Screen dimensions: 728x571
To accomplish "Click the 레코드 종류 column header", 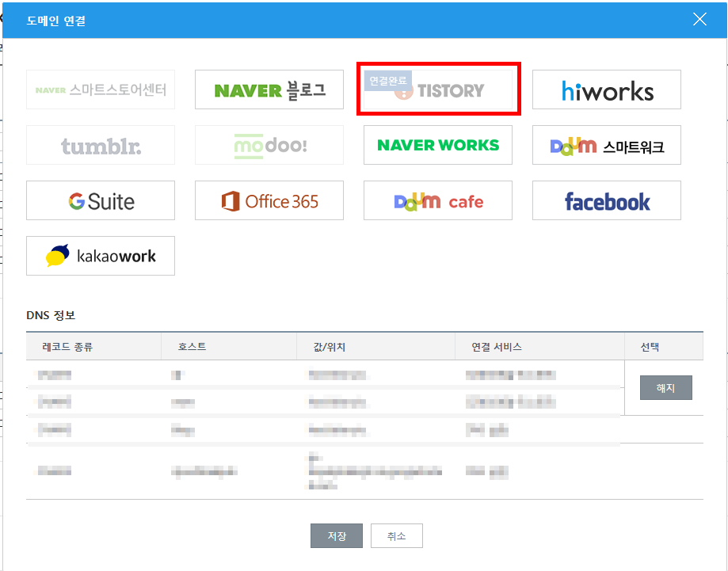I will pos(93,346).
